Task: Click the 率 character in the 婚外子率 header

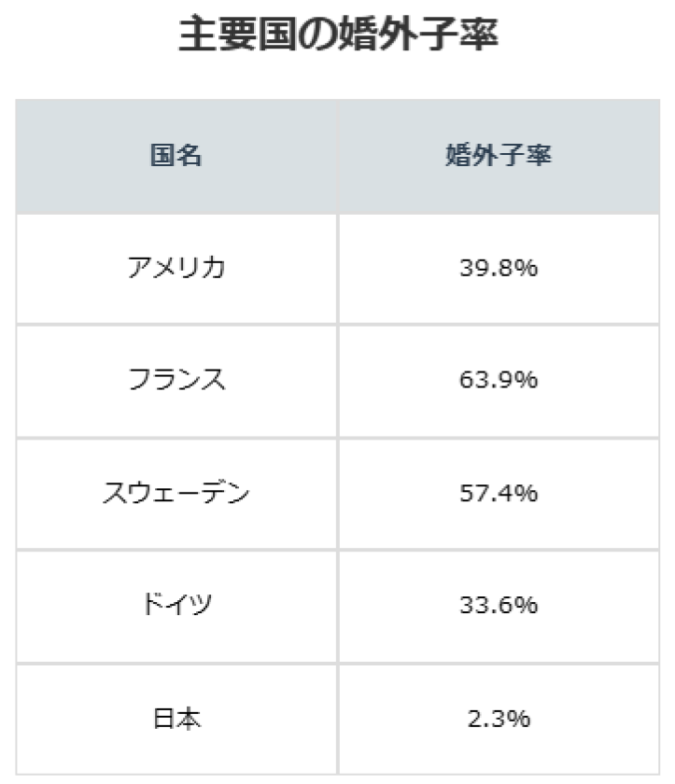Action: tap(539, 155)
